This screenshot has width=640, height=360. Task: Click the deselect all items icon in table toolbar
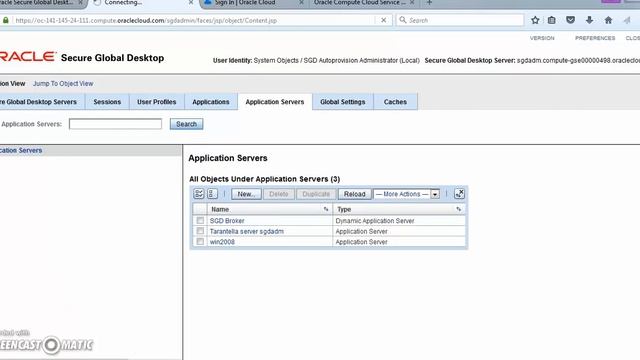(212, 194)
